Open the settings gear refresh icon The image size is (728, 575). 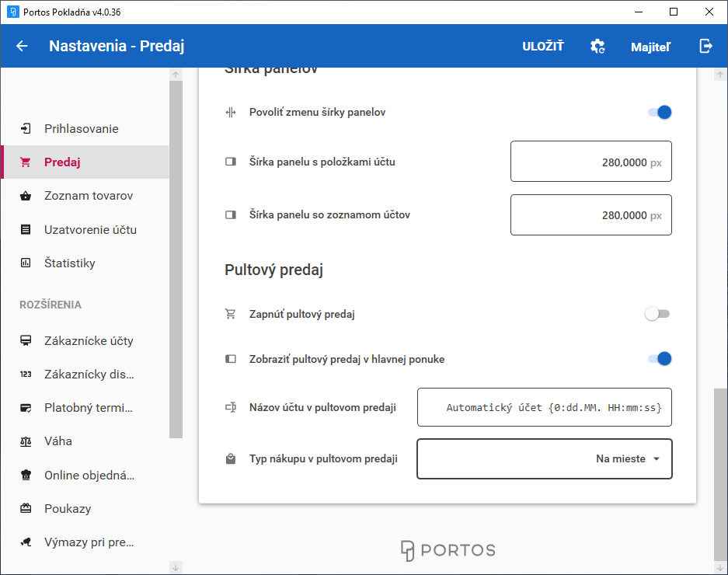coord(597,46)
